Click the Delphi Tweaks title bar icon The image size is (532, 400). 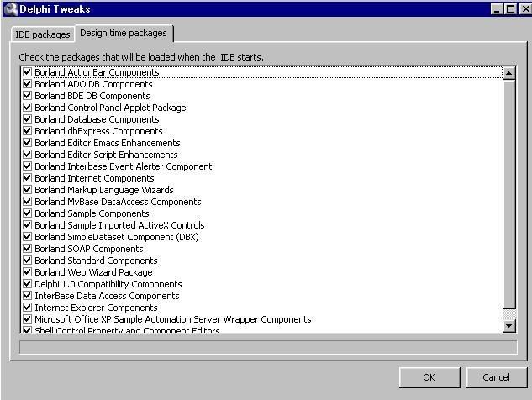pos(10,9)
